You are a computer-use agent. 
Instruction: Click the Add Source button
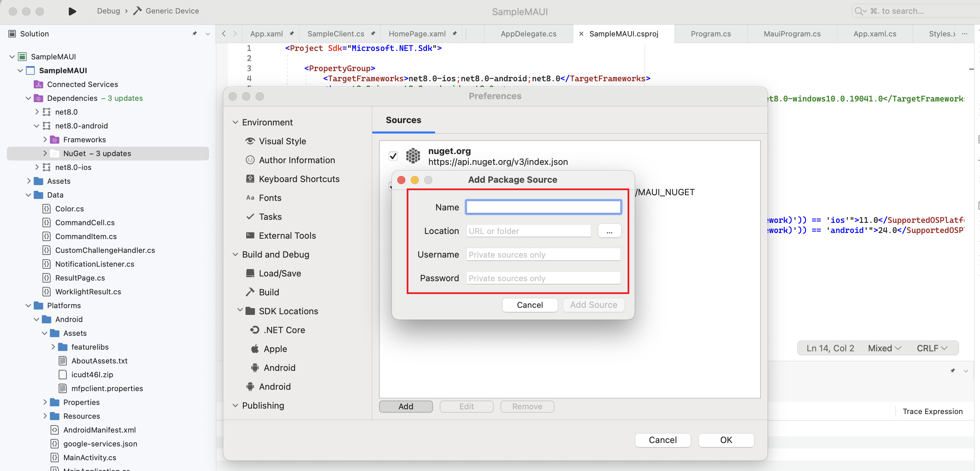[593, 305]
